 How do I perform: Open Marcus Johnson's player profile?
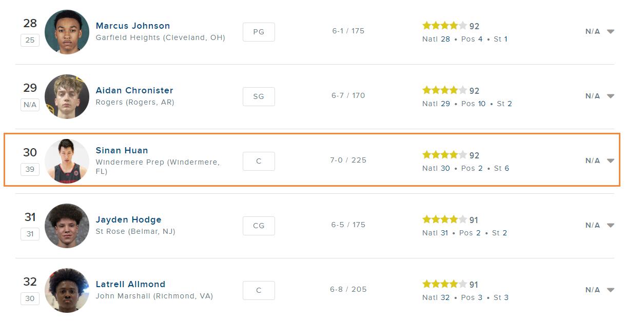click(133, 26)
